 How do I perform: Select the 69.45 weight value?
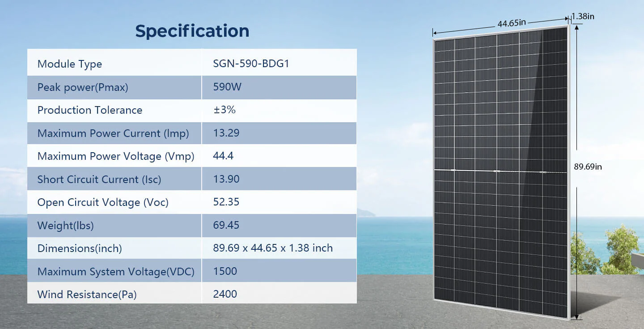[x=226, y=225]
